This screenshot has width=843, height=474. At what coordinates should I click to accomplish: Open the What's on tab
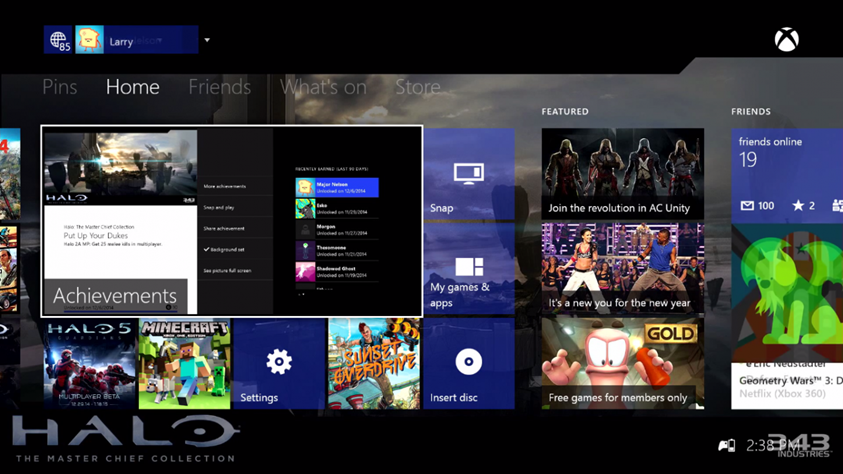click(323, 87)
